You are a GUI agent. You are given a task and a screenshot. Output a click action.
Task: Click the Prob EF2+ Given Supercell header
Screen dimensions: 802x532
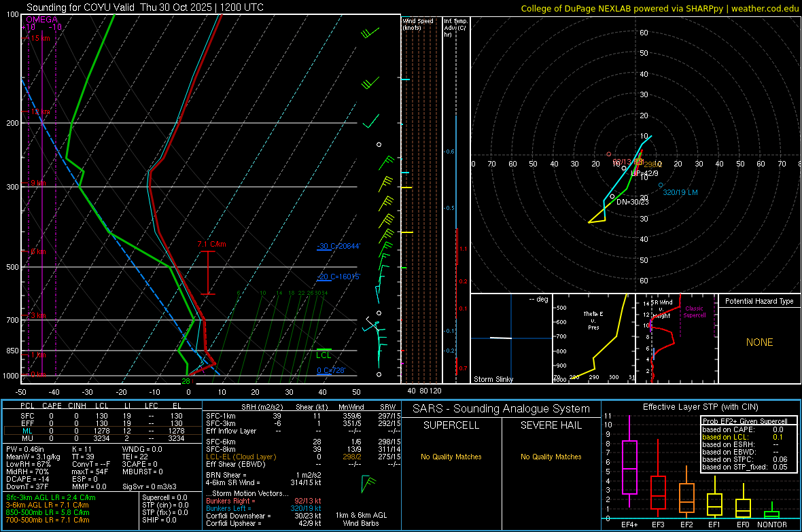pyautogui.click(x=745, y=421)
